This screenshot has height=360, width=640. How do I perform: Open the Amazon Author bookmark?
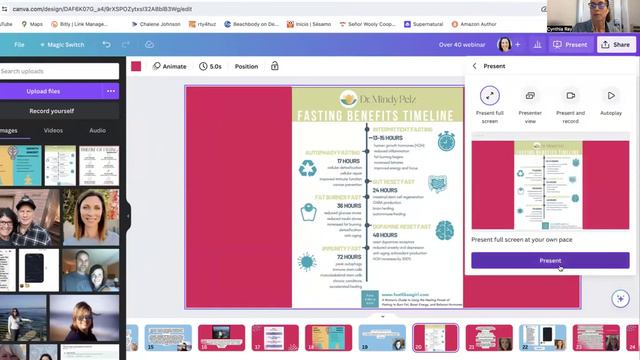point(474,24)
